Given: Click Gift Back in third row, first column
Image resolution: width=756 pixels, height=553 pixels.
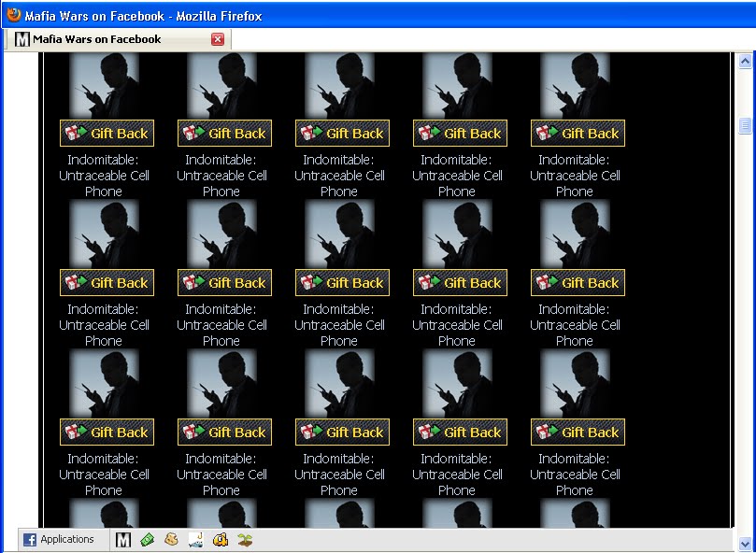Looking at the screenshot, I should 107,432.
